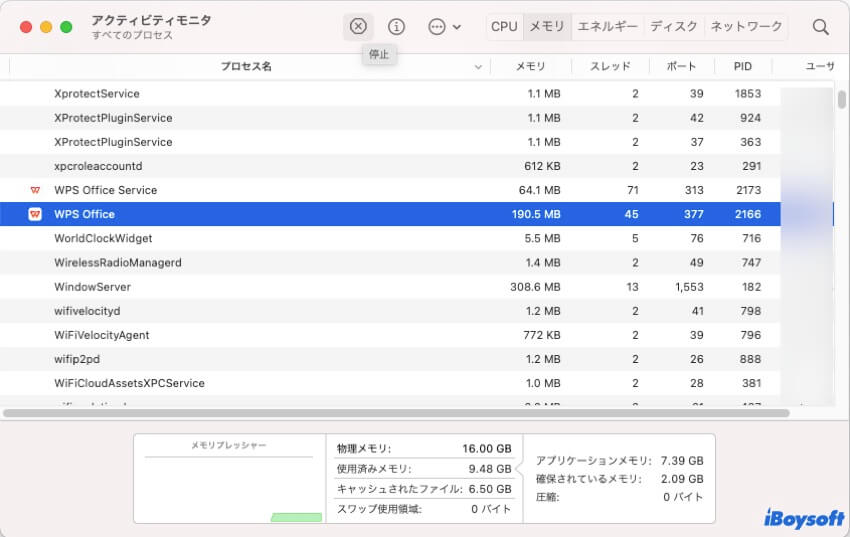Switch to the メモリ tab
Viewport: 850px width, 537px height.
point(547,26)
